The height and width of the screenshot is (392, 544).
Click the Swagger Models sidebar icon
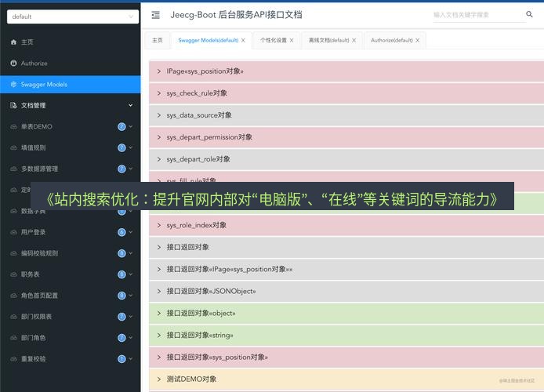[13, 85]
